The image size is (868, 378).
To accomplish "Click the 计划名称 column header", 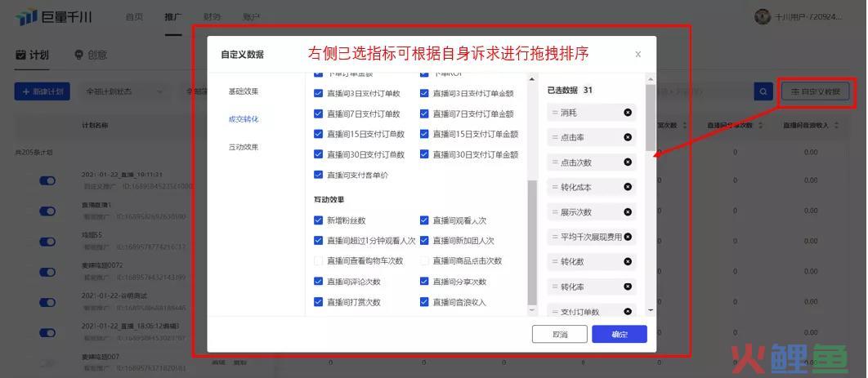I will pyautogui.click(x=95, y=126).
